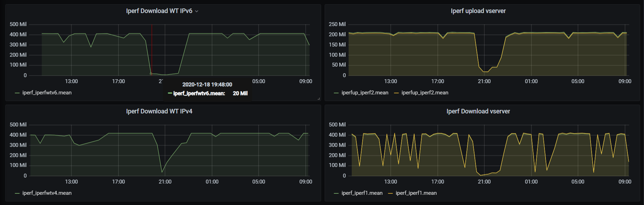Viewport: 644px width, 205px height.
Task: Pick color via iperf_iperfwtv6.mean legend swatch
Action: (x=17, y=93)
